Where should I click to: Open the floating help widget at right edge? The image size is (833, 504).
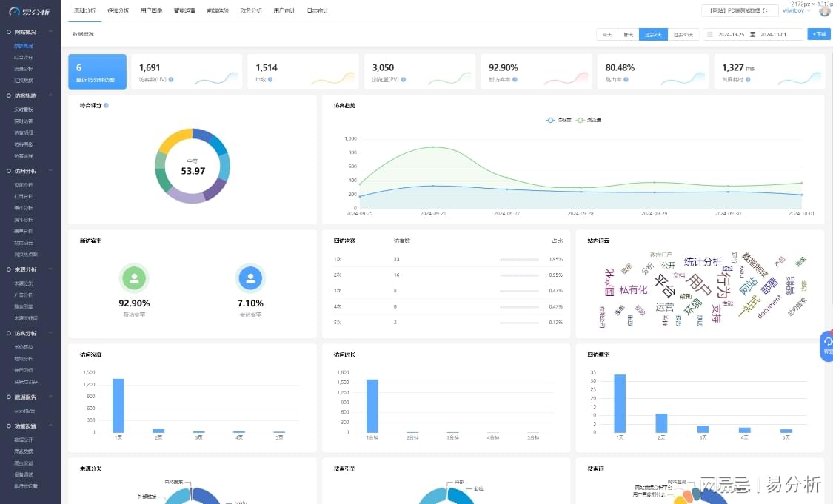coord(827,346)
